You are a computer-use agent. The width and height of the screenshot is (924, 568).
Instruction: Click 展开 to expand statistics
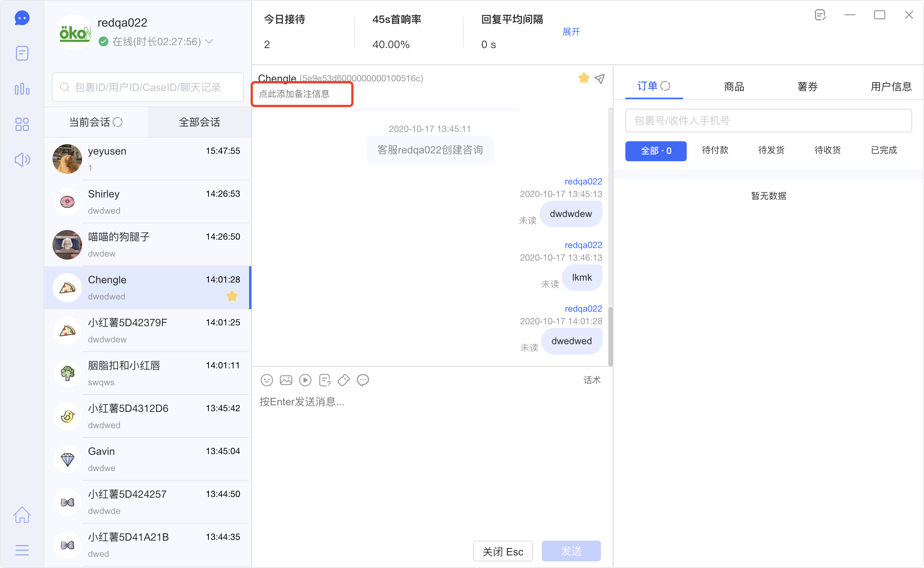pyautogui.click(x=571, y=32)
